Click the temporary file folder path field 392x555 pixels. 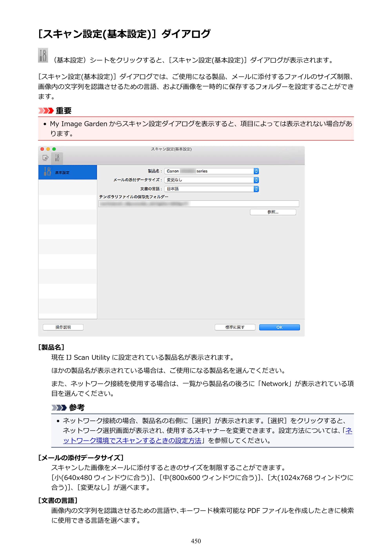(199, 204)
